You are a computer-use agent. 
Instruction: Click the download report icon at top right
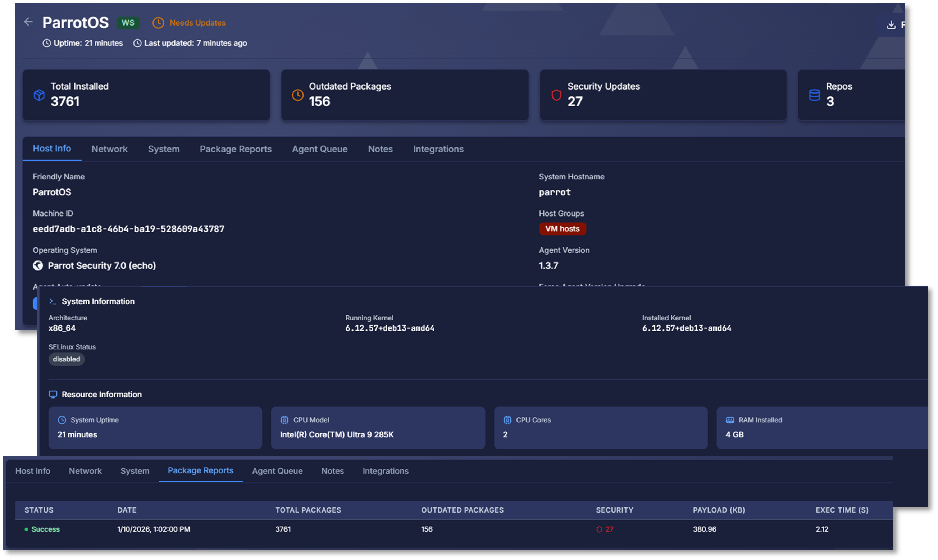891,24
